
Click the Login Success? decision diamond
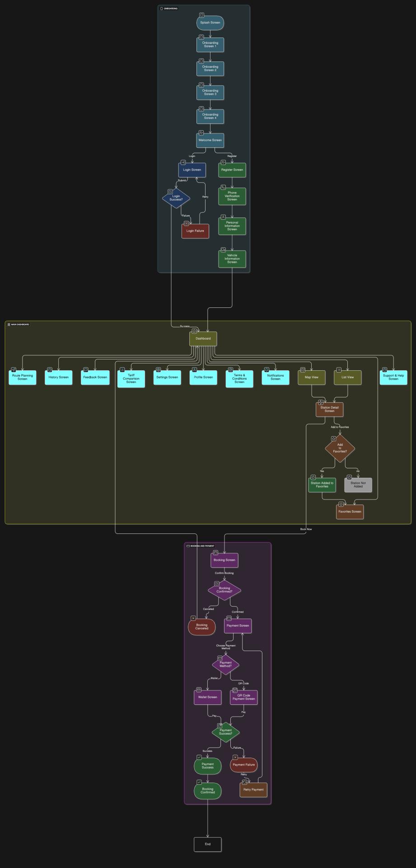176,198
